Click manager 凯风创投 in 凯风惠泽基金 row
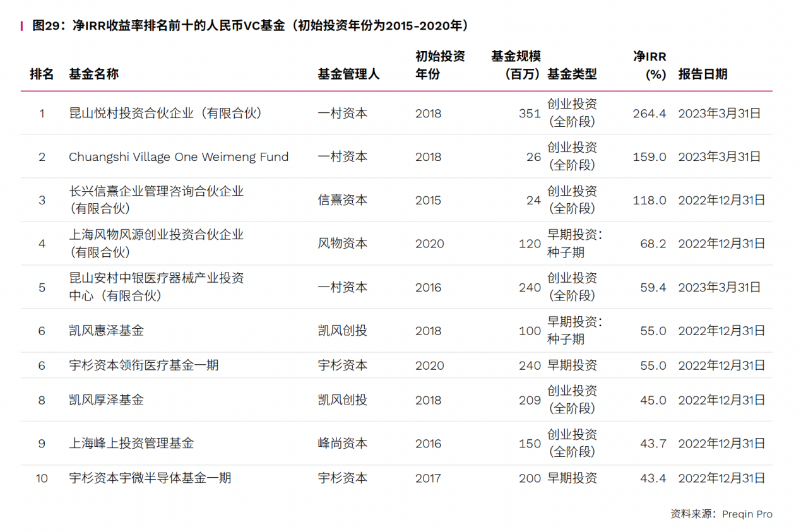Viewport: 801px width, 532px height. tap(342, 331)
